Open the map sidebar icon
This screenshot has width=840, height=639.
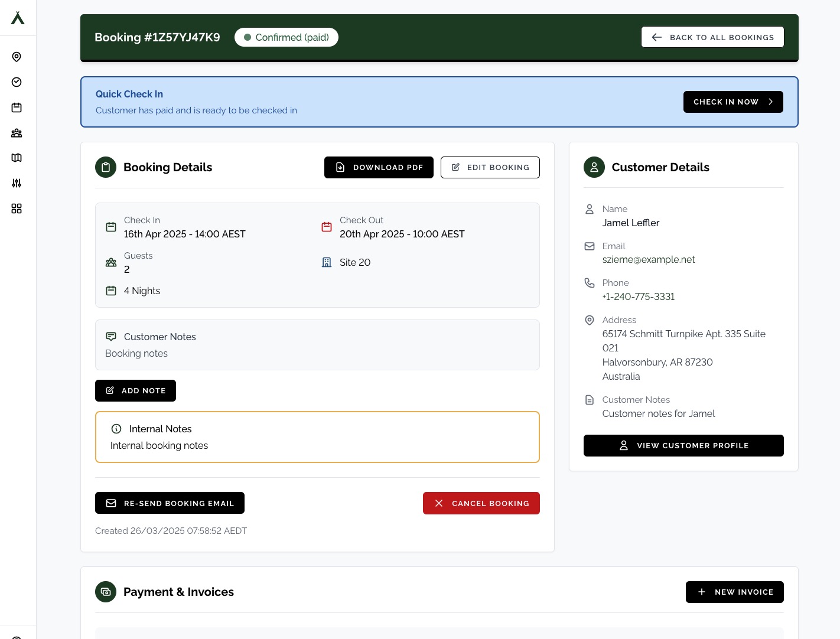[x=17, y=158]
